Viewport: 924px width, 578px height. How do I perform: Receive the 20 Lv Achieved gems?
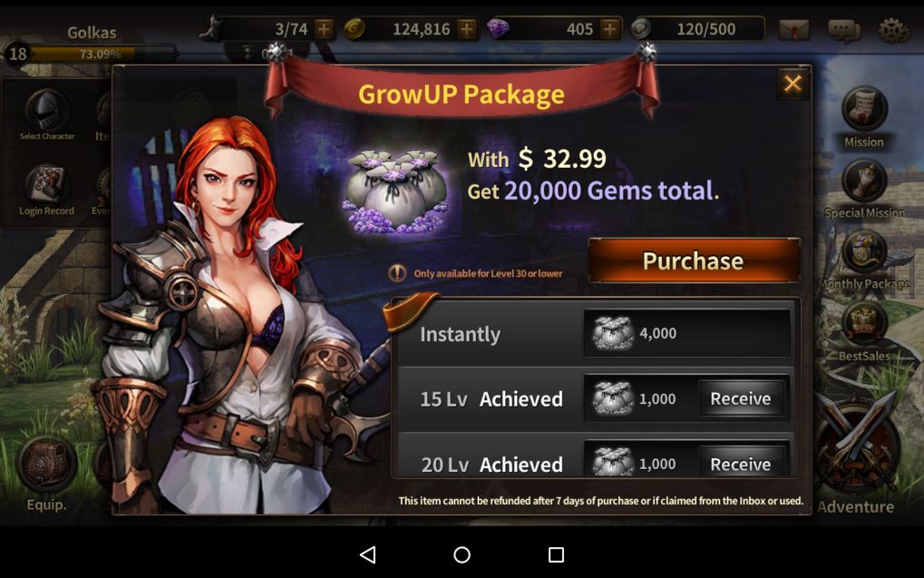click(x=741, y=463)
